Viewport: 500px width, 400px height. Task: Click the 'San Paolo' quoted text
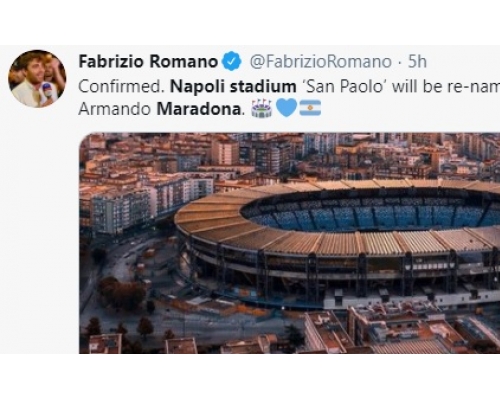coord(344,87)
